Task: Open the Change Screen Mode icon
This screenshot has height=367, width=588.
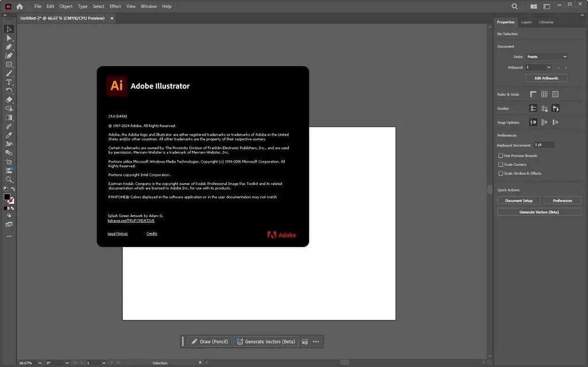Action: coord(9,225)
